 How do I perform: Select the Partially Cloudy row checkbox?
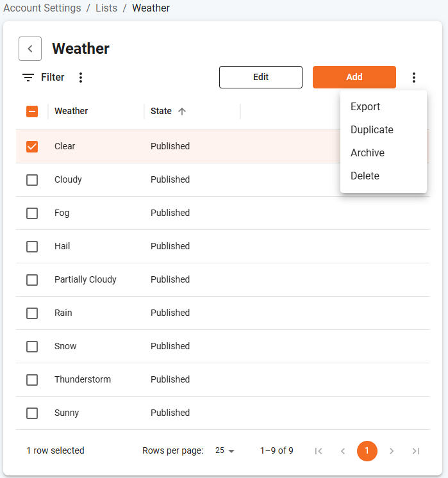32,280
